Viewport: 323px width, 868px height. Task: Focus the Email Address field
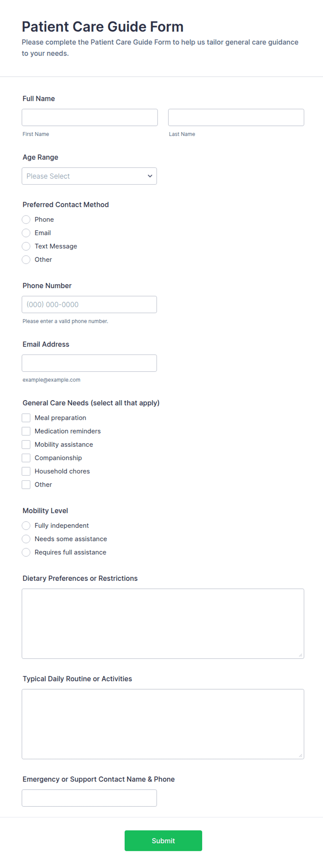coord(89,363)
